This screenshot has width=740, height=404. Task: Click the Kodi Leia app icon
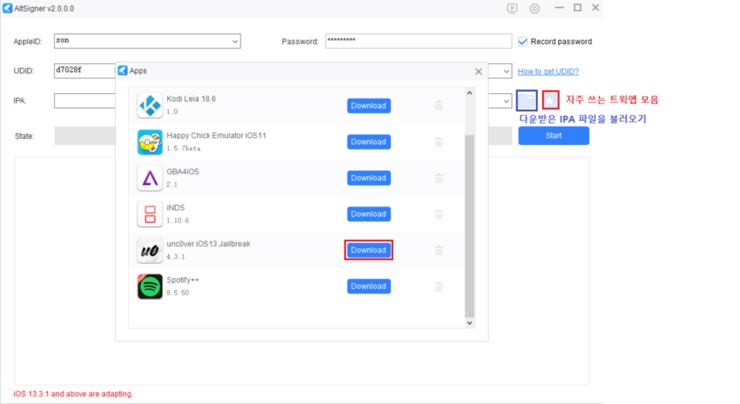[150, 106]
